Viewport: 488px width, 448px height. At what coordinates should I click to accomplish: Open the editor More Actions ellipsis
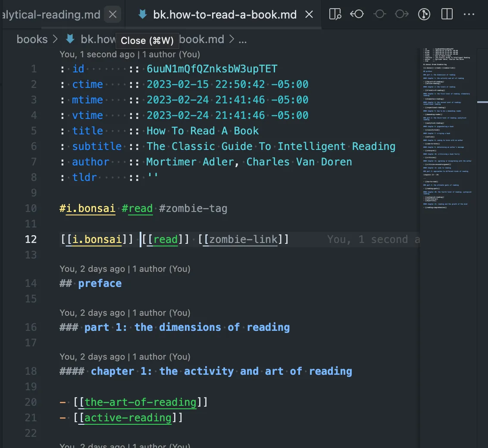pyautogui.click(x=468, y=14)
